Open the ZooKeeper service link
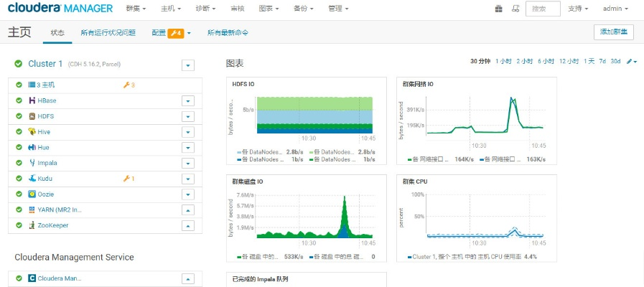The height and width of the screenshot is (287, 644). pos(53,225)
